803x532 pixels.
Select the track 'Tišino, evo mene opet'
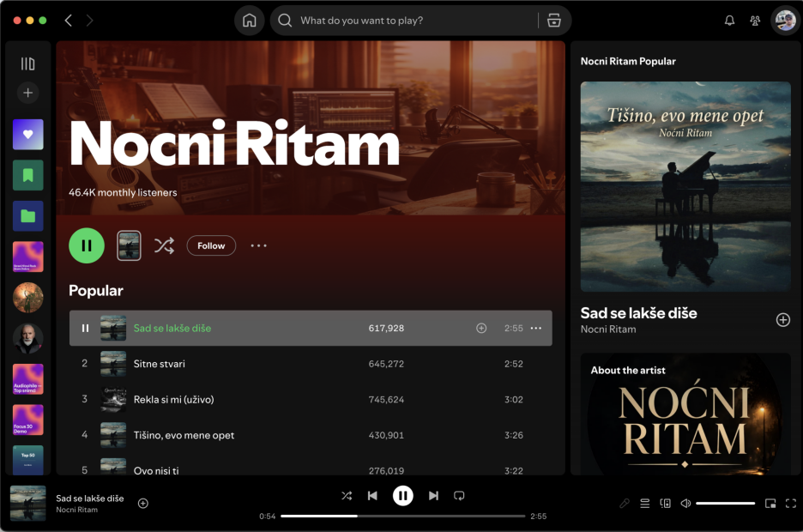pos(311,435)
